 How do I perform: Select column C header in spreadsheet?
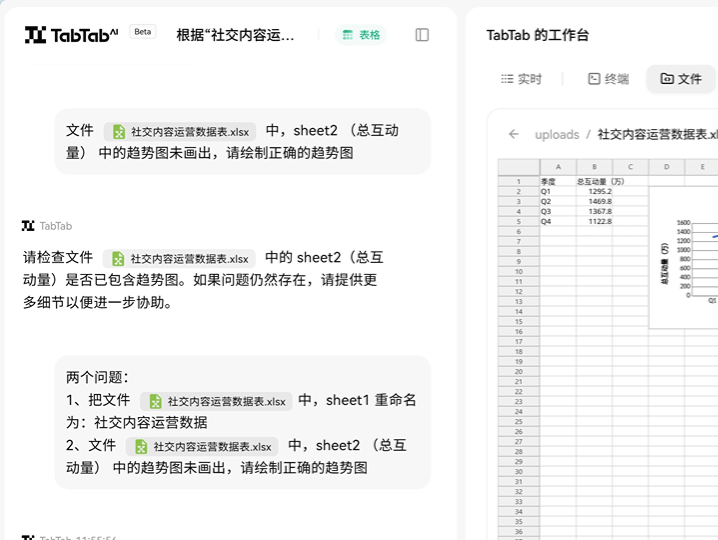631,167
